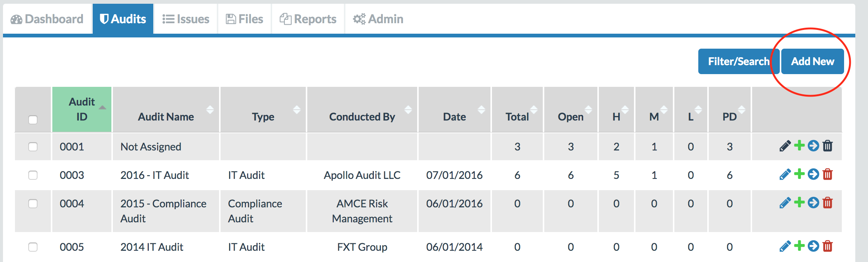868x262 pixels.
Task: Go to audit 0004 with arrow icon
Action: coord(813,202)
